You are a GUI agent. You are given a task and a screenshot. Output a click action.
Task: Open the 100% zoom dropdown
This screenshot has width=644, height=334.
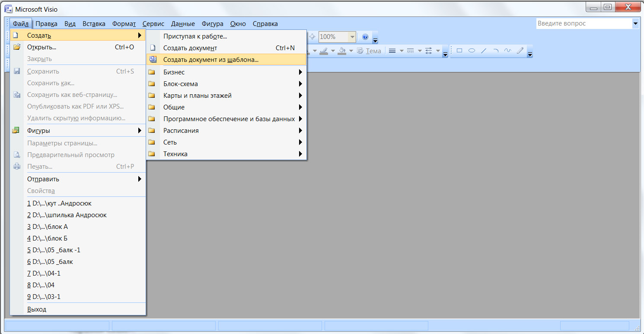pos(352,37)
